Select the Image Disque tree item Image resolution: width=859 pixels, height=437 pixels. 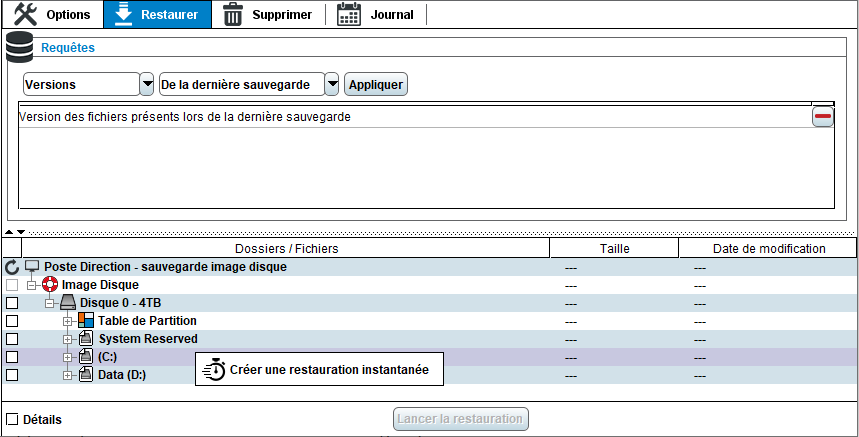(x=100, y=285)
